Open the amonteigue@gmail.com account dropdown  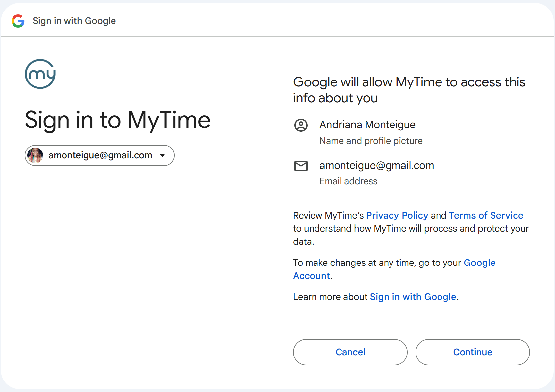pos(100,155)
